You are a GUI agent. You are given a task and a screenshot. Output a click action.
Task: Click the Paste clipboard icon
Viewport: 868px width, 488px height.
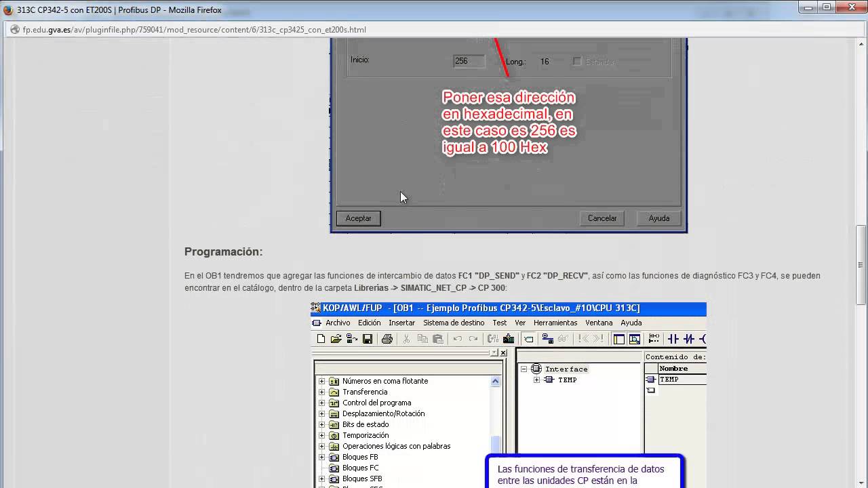(x=438, y=339)
